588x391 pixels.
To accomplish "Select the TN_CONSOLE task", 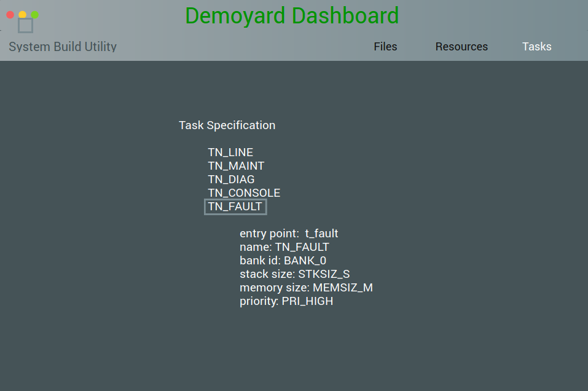I will point(244,193).
